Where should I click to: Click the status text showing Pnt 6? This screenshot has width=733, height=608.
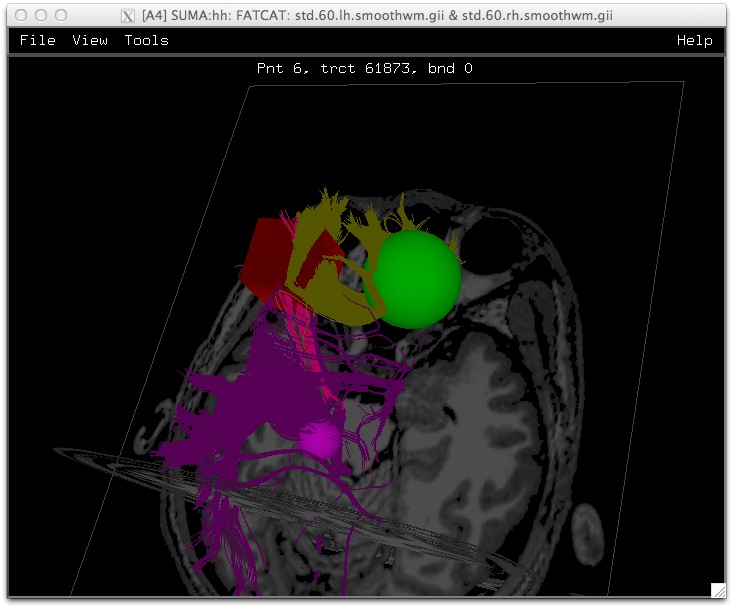pos(365,69)
